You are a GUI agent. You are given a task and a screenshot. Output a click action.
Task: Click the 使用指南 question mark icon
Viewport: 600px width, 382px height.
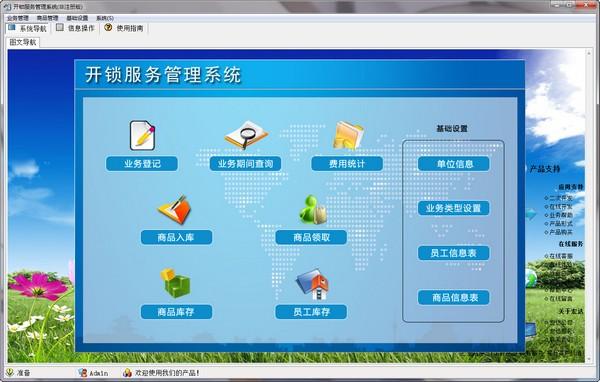tap(108, 28)
